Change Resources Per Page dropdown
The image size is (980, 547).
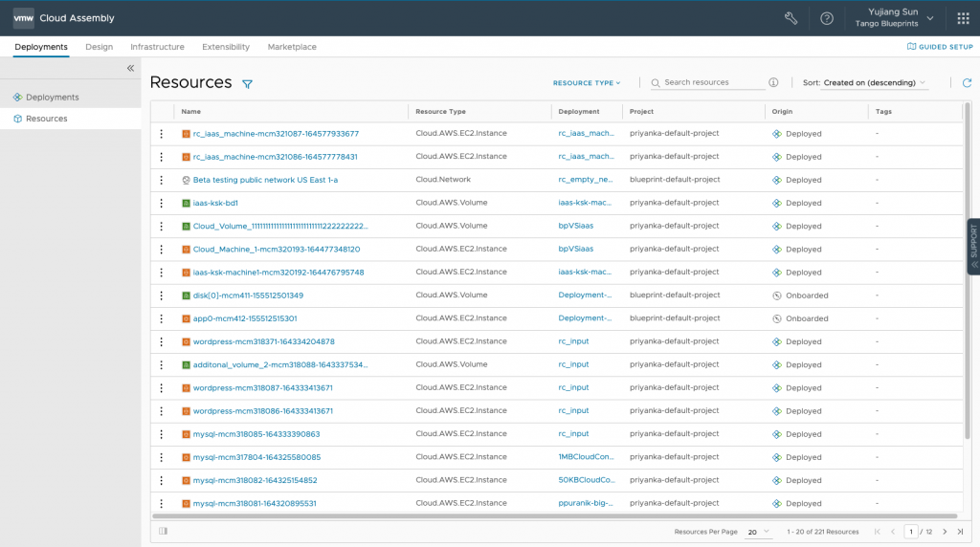tap(758, 532)
